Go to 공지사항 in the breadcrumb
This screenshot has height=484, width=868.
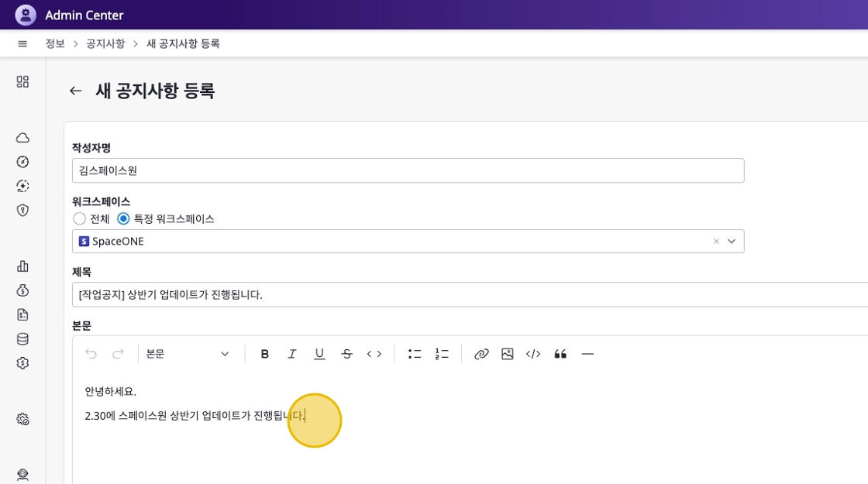[x=105, y=44]
